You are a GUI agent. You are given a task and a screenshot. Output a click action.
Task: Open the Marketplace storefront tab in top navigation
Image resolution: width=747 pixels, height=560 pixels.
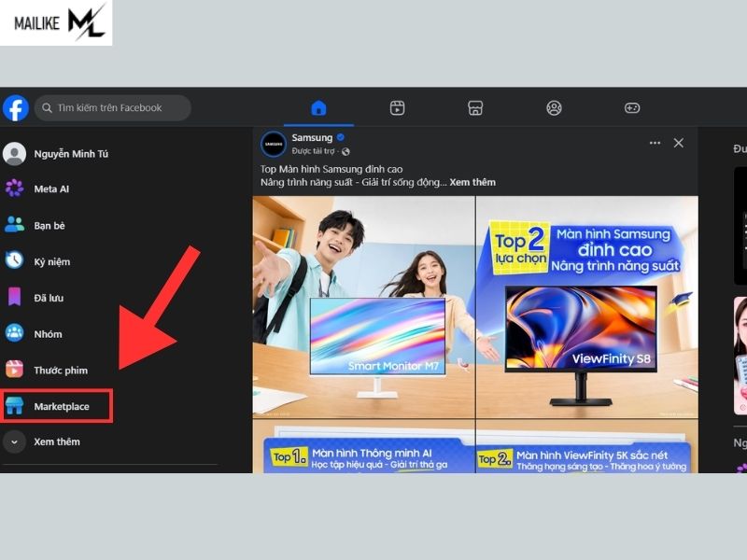click(x=475, y=108)
